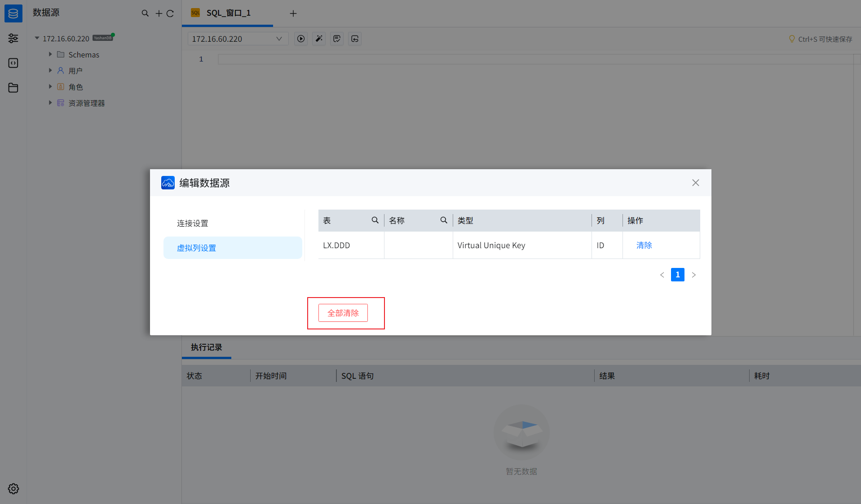Switch to 连接设置 tab in dialog
Viewport: 861px width, 504px height.
click(193, 223)
